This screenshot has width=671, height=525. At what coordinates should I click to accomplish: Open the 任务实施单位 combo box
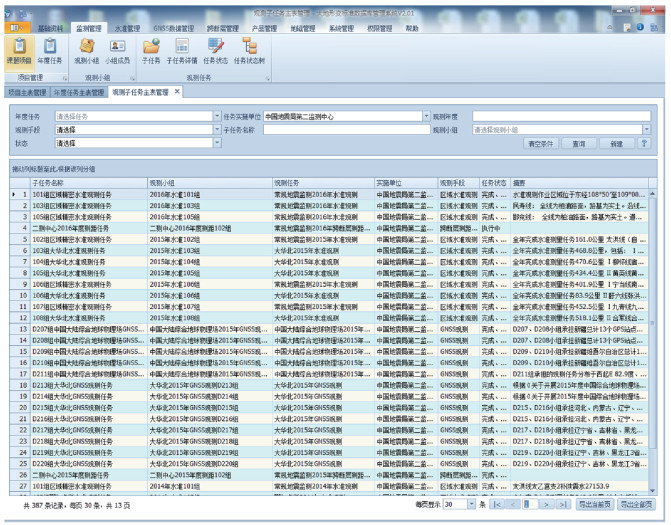(425, 116)
